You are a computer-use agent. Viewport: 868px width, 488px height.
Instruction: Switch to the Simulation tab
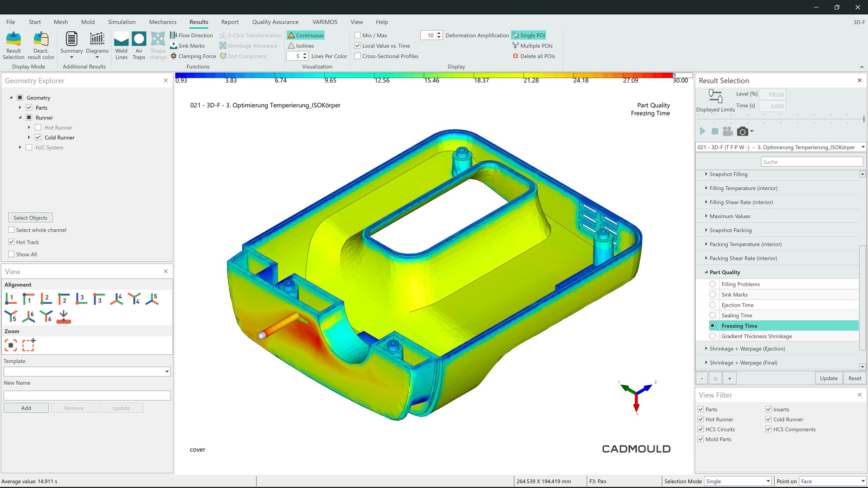[122, 22]
